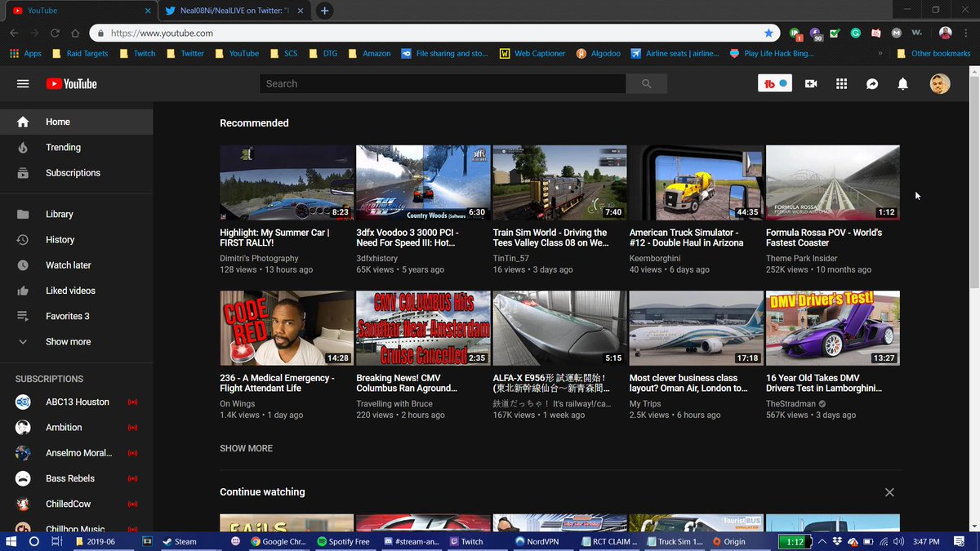Open the taskbar volume control
This screenshot has height=551, width=980.
[x=898, y=541]
